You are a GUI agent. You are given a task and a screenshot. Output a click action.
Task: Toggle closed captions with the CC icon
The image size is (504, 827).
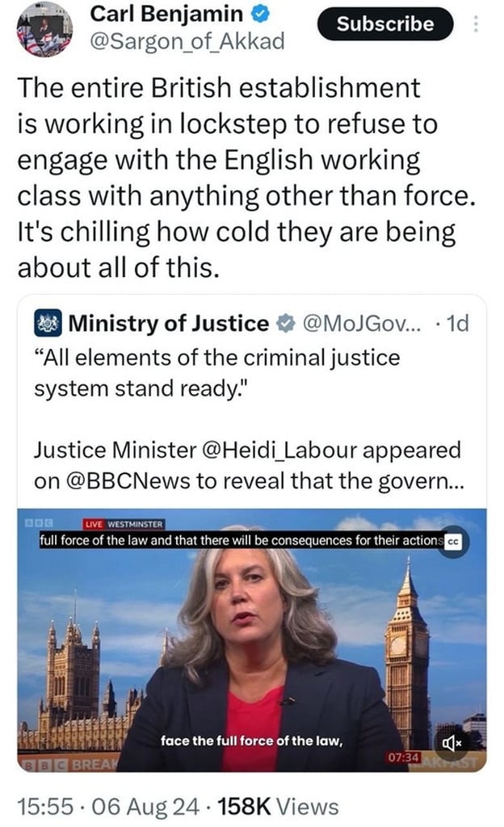(453, 541)
